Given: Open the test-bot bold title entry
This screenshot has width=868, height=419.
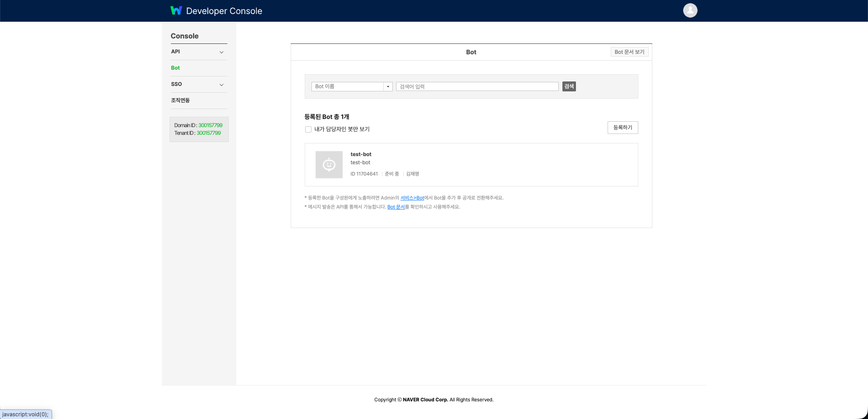Looking at the screenshot, I should click(361, 154).
